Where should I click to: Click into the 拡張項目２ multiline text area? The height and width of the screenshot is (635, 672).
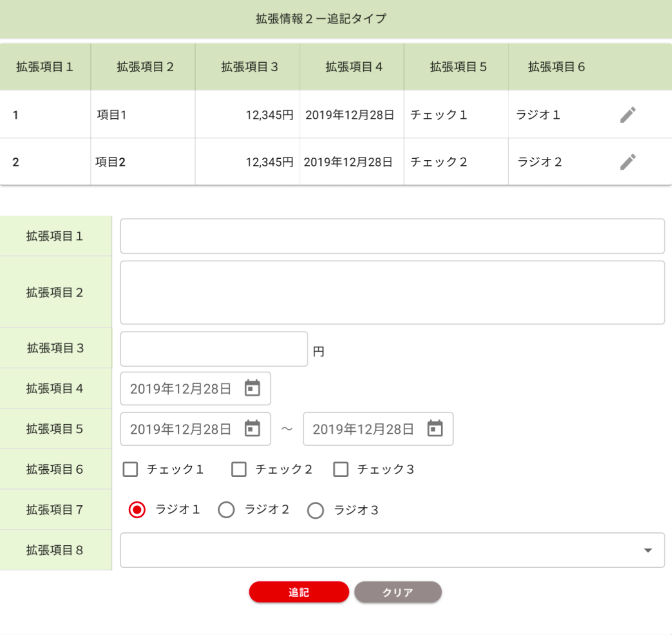coord(392,292)
